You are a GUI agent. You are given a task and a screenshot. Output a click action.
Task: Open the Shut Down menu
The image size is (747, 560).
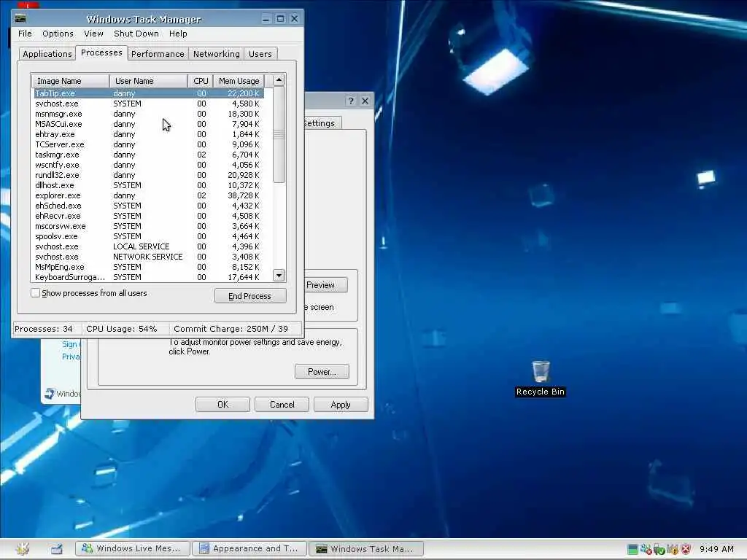[x=136, y=34]
